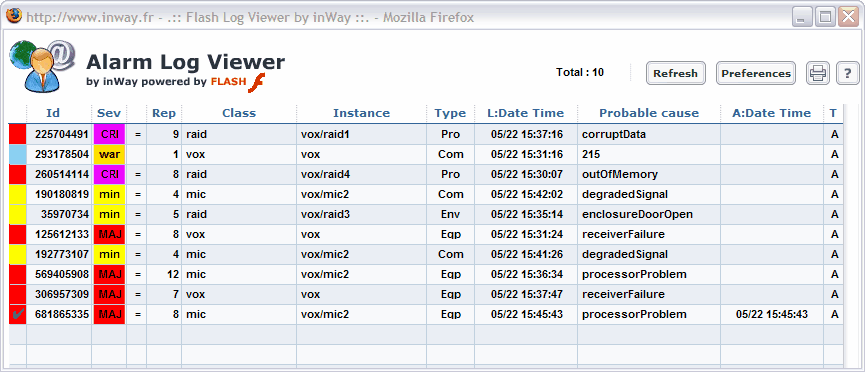Click red status cell of alarm 225704491
The width and height of the screenshot is (865, 372).
[18, 134]
